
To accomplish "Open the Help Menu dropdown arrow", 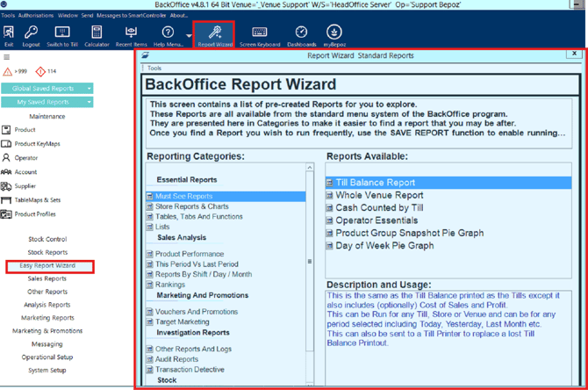I will pyautogui.click(x=189, y=36).
